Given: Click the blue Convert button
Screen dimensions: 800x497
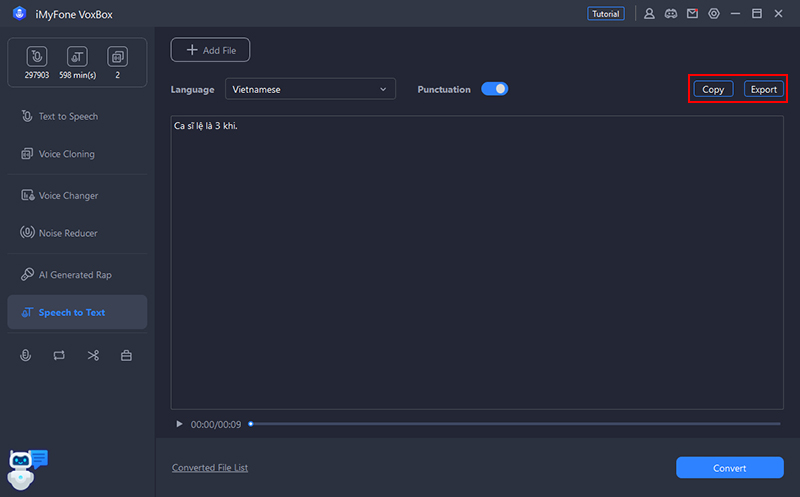Looking at the screenshot, I should (730, 467).
